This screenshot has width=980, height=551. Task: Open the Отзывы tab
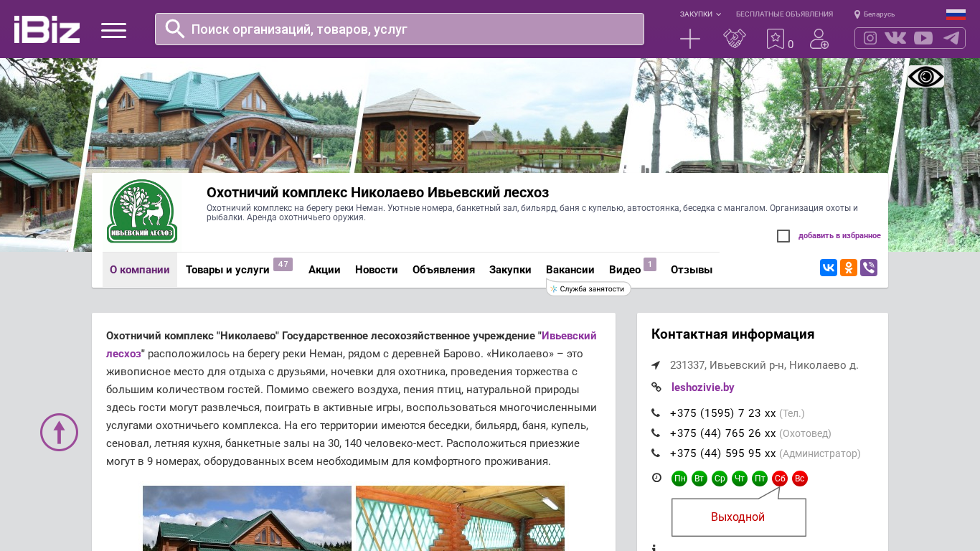tap(692, 270)
